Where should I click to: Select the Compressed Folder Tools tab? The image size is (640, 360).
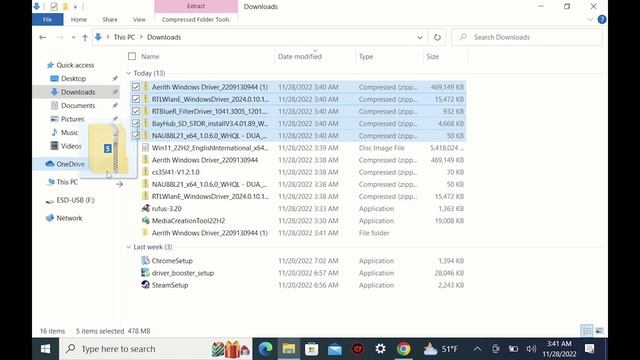196,20
